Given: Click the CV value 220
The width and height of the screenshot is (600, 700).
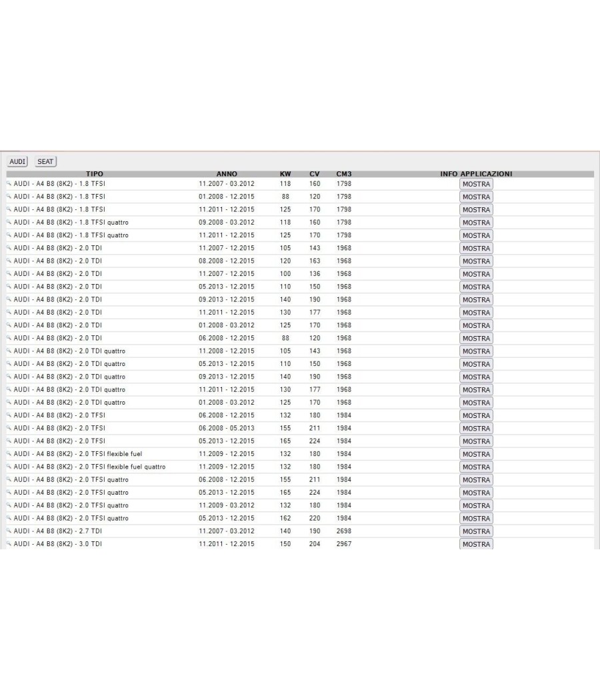Looking at the screenshot, I should 315,518.
